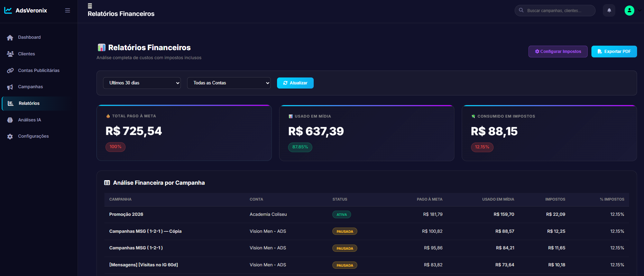Click the Análises IA brain icon
644x276 pixels.
coord(10,120)
